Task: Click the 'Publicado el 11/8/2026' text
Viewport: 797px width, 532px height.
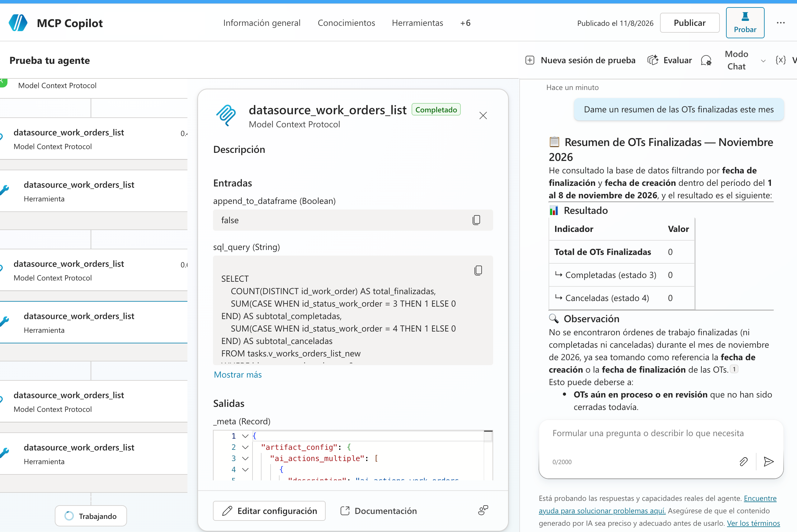Action: 615,23
